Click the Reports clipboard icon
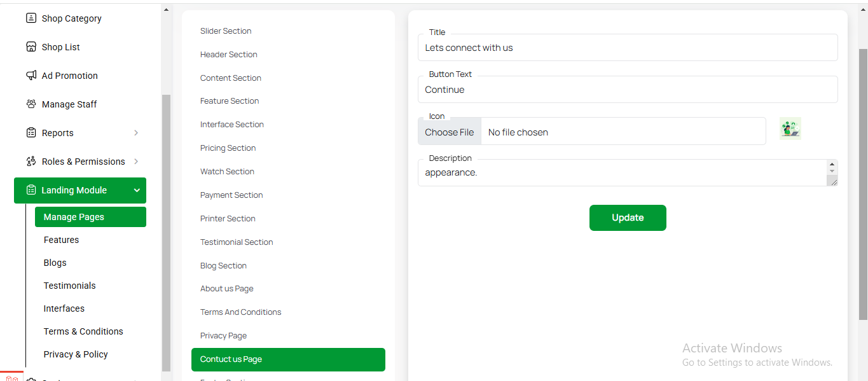868x381 pixels. point(31,133)
